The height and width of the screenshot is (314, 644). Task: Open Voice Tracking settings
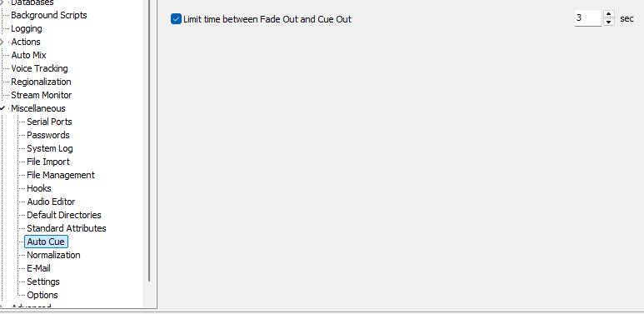coord(39,68)
